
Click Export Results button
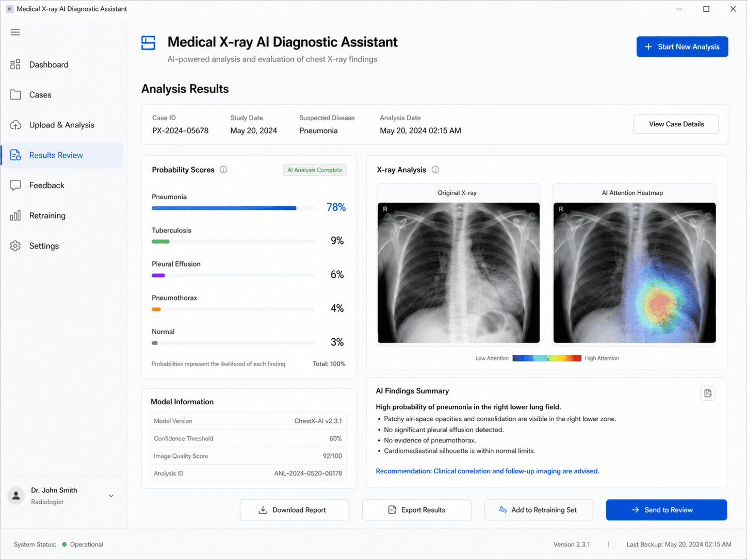pyautogui.click(x=417, y=510)
